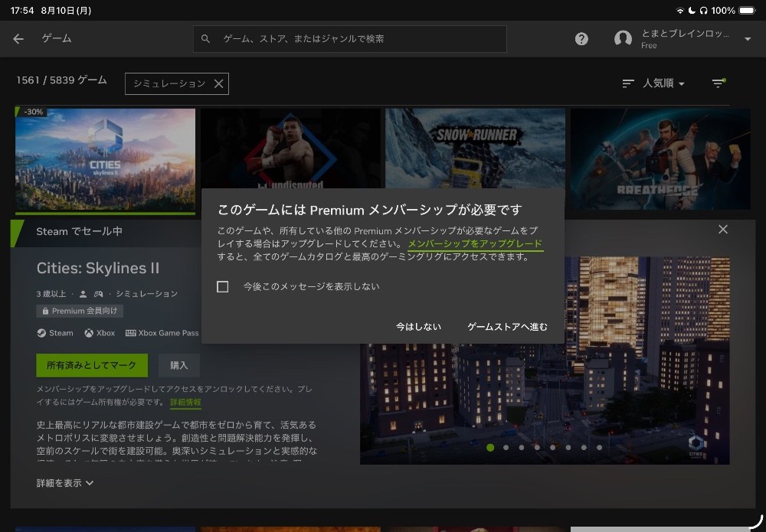Select the first carousel dot
Viewport: 766px width, 532px height.
[490, 447]
